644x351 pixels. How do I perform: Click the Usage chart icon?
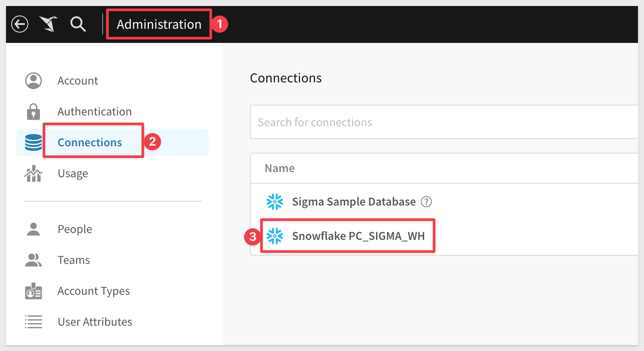tap(33, 173)
